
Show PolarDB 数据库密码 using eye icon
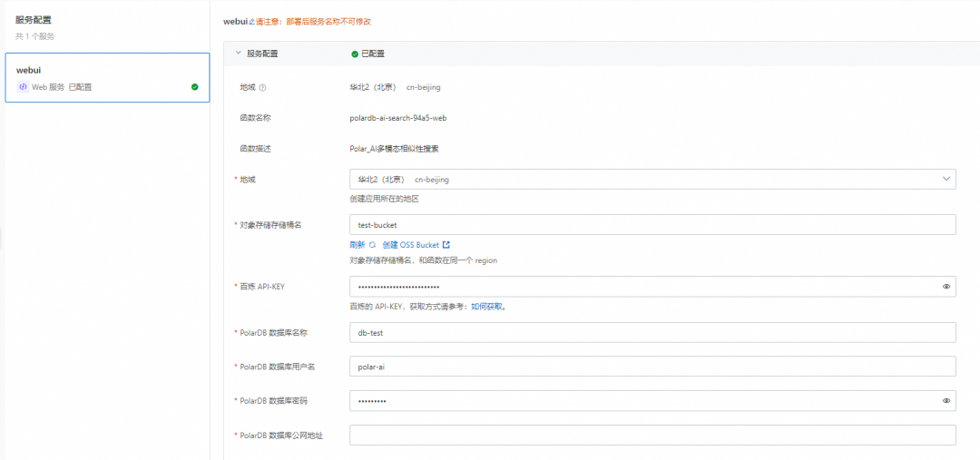[x=946, y=401]
